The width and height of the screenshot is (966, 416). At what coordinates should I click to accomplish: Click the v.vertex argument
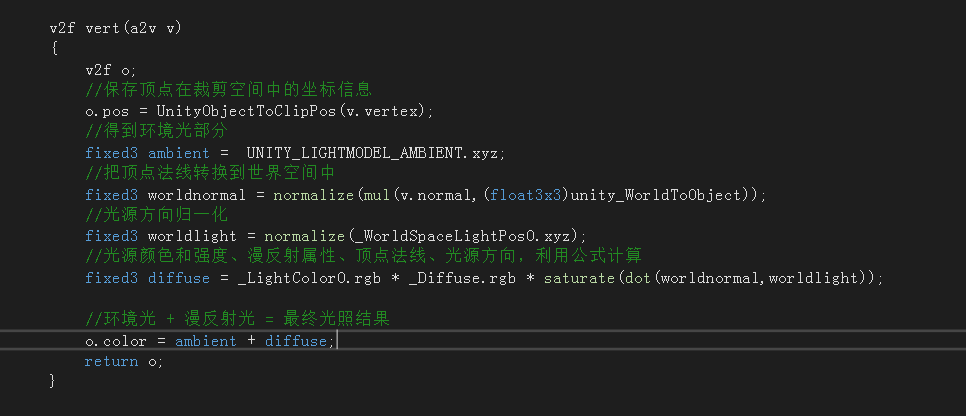pyautogui.click(x=386, y=111)
